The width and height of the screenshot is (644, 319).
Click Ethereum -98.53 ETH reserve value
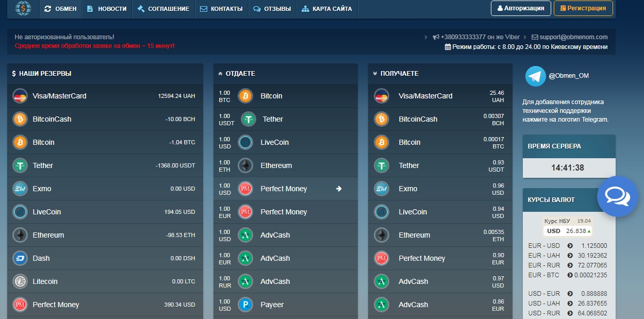[x=180, y=235]
